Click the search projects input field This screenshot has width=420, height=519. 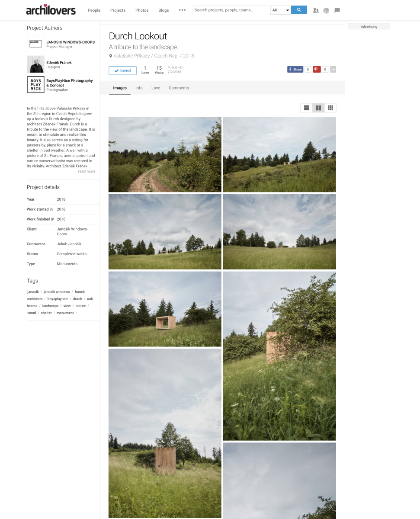tap(231, 10)
